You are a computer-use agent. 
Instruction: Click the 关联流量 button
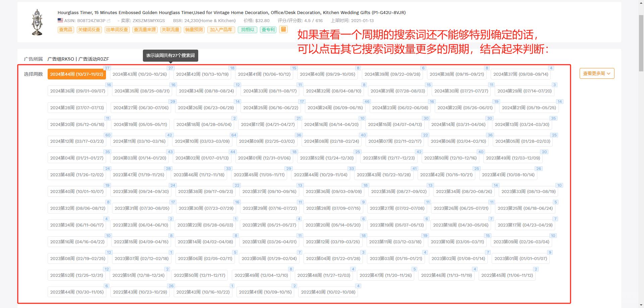pos(170,29)
